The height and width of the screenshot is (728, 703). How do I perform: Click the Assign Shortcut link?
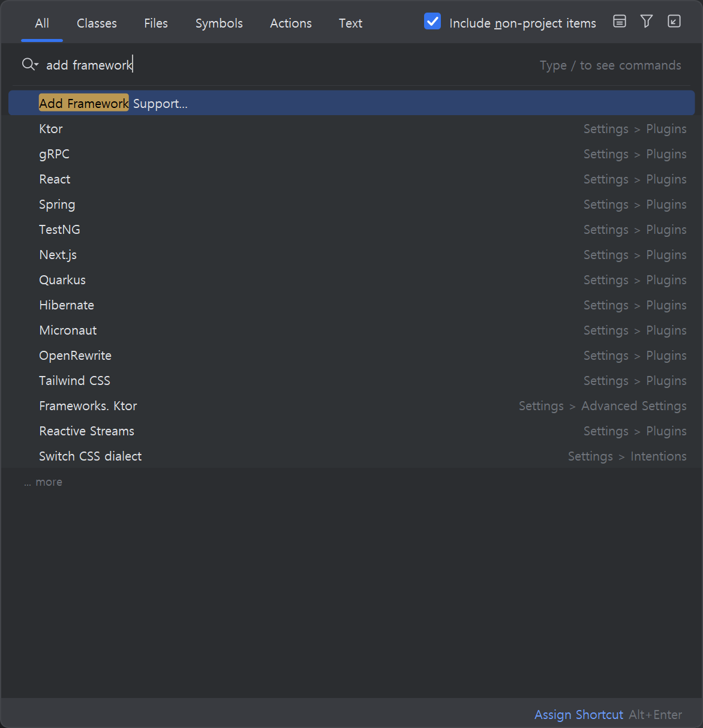(x=578, y=714)
